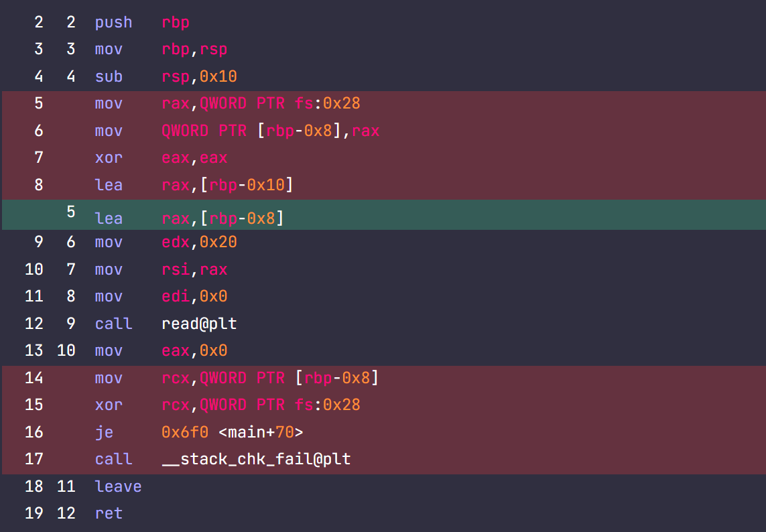
Task: Select the xor eax,eax operands
Action: (x=194, y=158)
